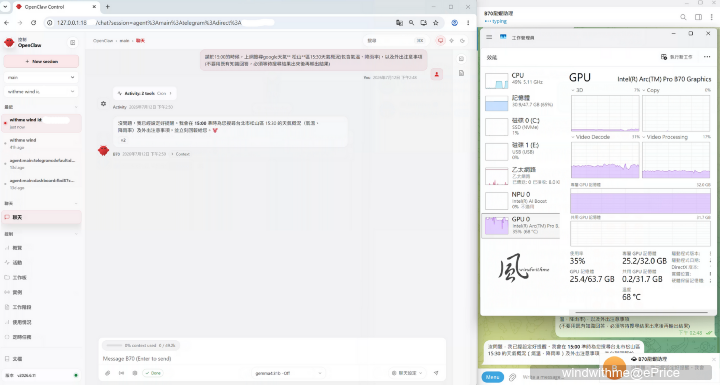Collapse the recent sessions section chevron
The width and height of the screenshot is (720, 385).
click(x=76, y=107)
